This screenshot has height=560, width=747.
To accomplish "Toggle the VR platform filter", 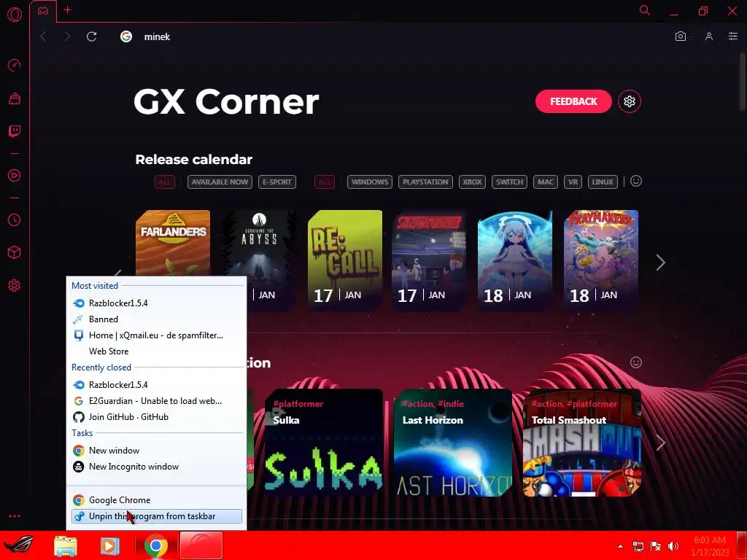I will click(573, 182).
